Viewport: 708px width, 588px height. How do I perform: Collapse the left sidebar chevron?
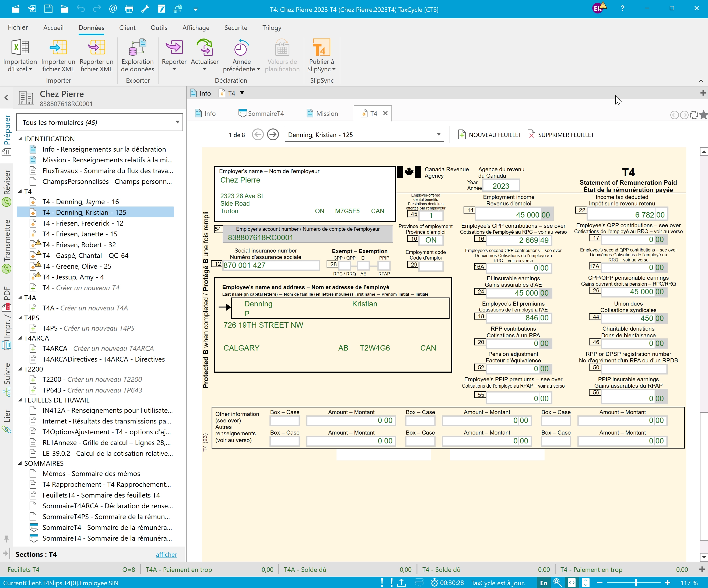[x=6, y=98]
